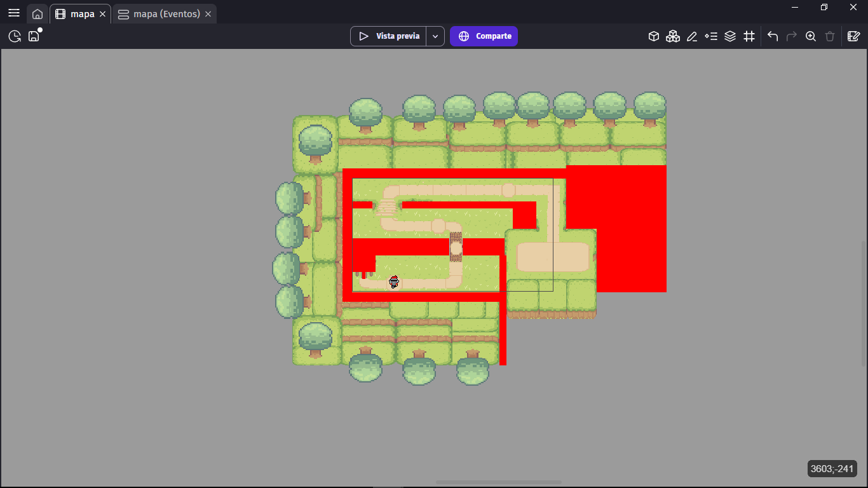
Task: Delete selection with trash icon
Action: coord(830,36)
